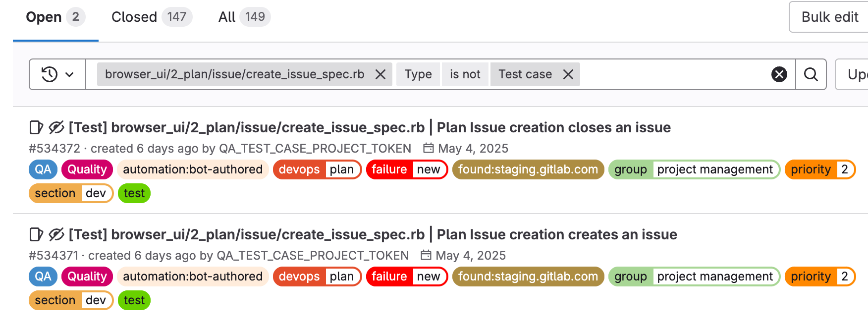Screen dimensions: 868x333
Task: Click the confidential eye icon on #534372
Action: point(56,127)
